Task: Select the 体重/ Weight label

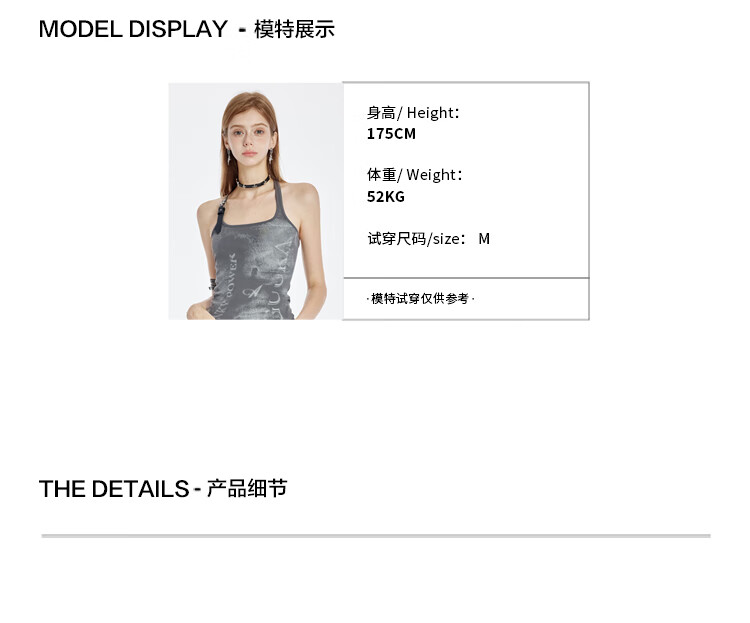Action: tap(414, 175)
